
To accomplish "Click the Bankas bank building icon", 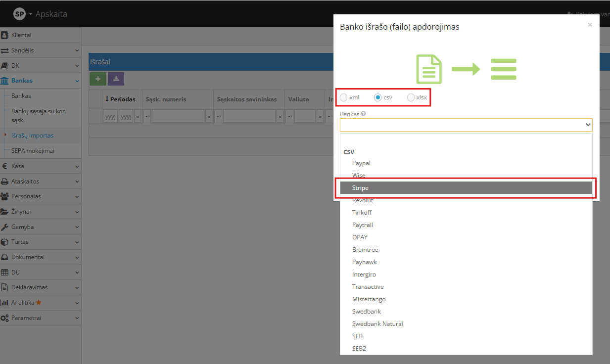I will pyautogui.click(x=6, y=80).
